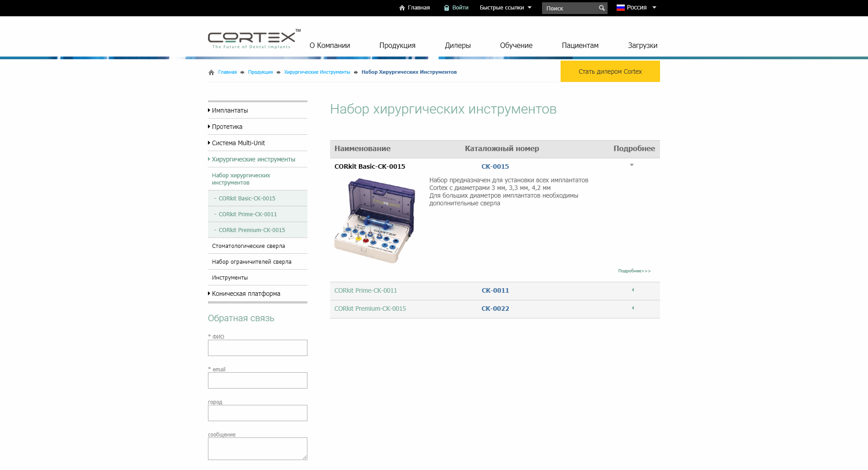Open the Дилеры menu

(458, 45)
